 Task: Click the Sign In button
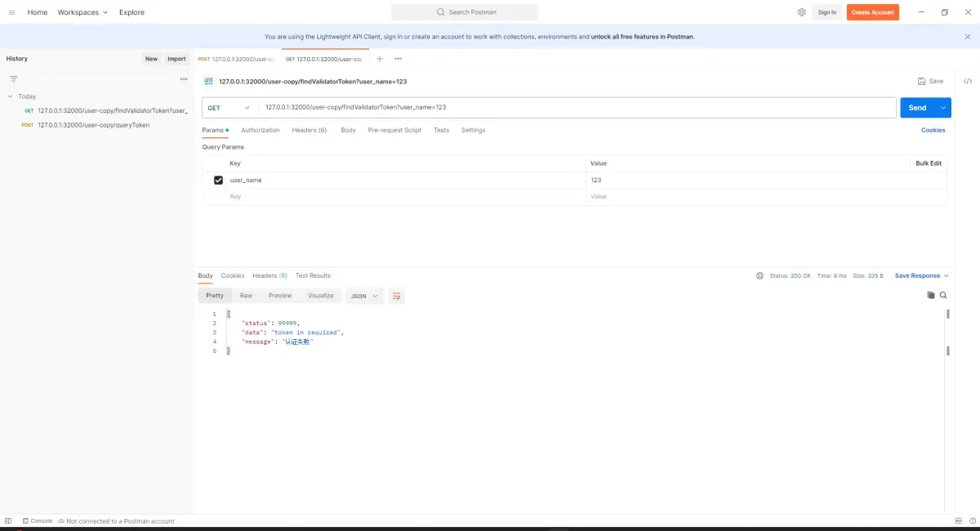(827, 12)
